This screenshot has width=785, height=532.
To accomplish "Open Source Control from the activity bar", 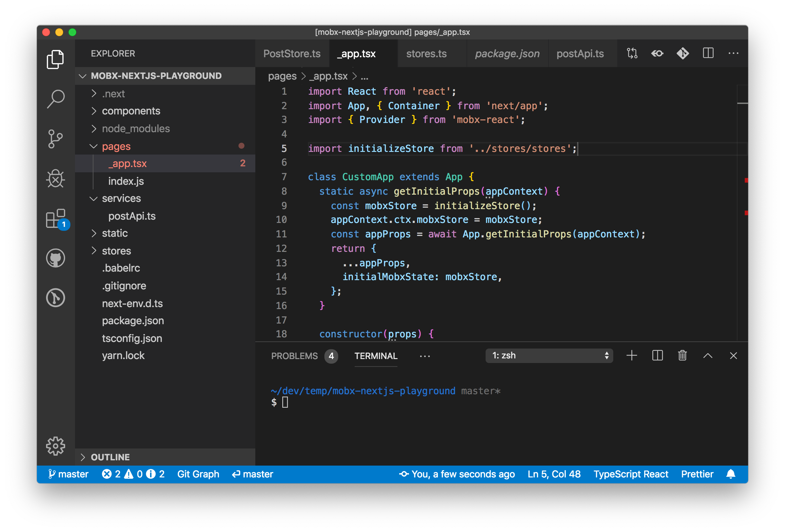I will pyautogui.click(x=55, y=138).
